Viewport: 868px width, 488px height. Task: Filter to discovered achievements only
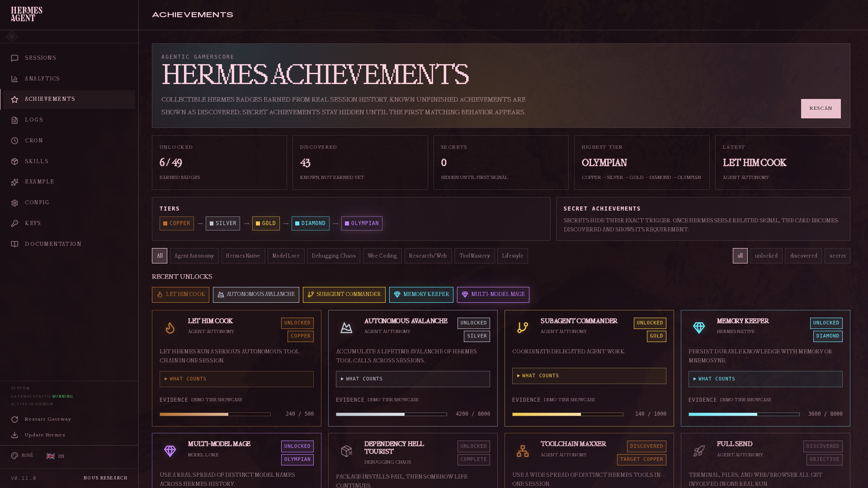point(803,256)
